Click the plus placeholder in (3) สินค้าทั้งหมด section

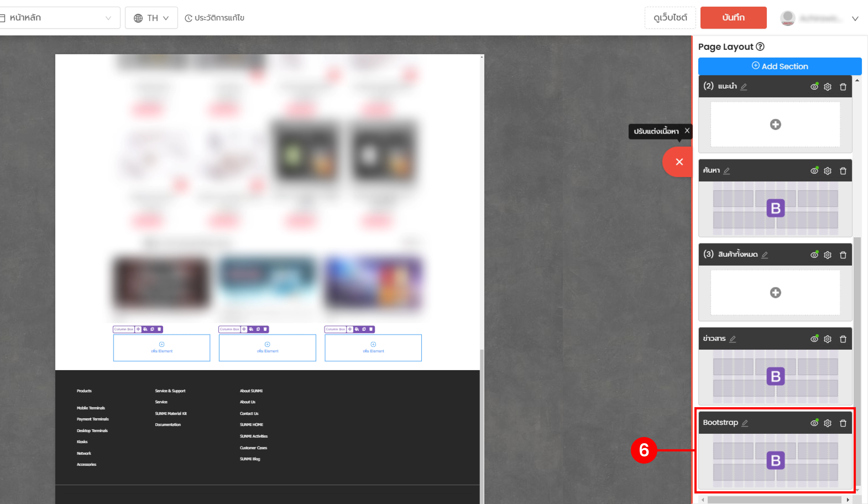(775, 293)
